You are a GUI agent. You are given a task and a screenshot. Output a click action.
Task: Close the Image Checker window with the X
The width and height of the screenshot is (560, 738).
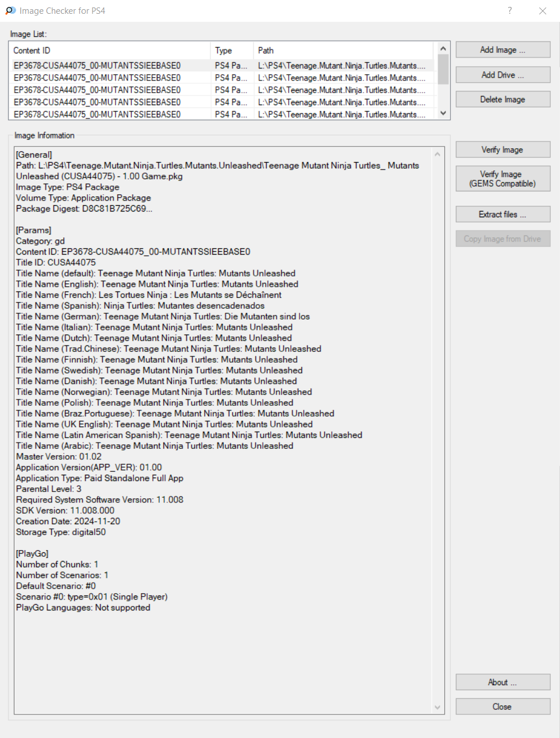click(542, 10)
